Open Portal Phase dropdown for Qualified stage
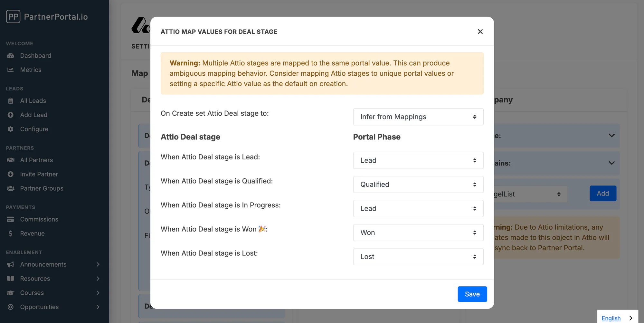This screenshot has height=323, width=644. click(418, 185)
